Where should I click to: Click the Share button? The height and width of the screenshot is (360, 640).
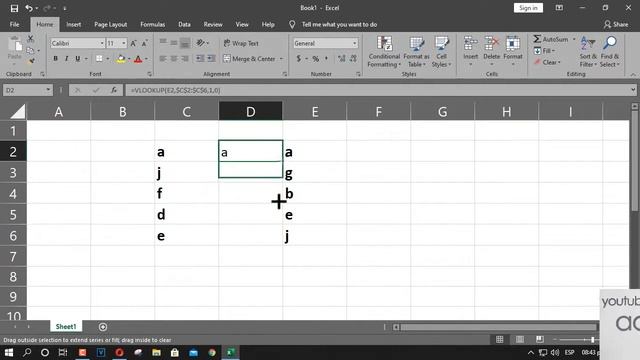point(616,24)
